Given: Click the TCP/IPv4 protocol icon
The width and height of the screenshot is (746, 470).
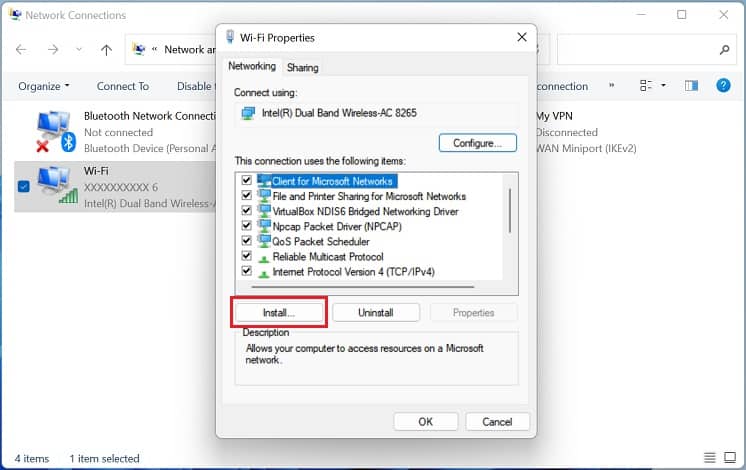Looking at the screenshot, I should (x=264, y=274).
